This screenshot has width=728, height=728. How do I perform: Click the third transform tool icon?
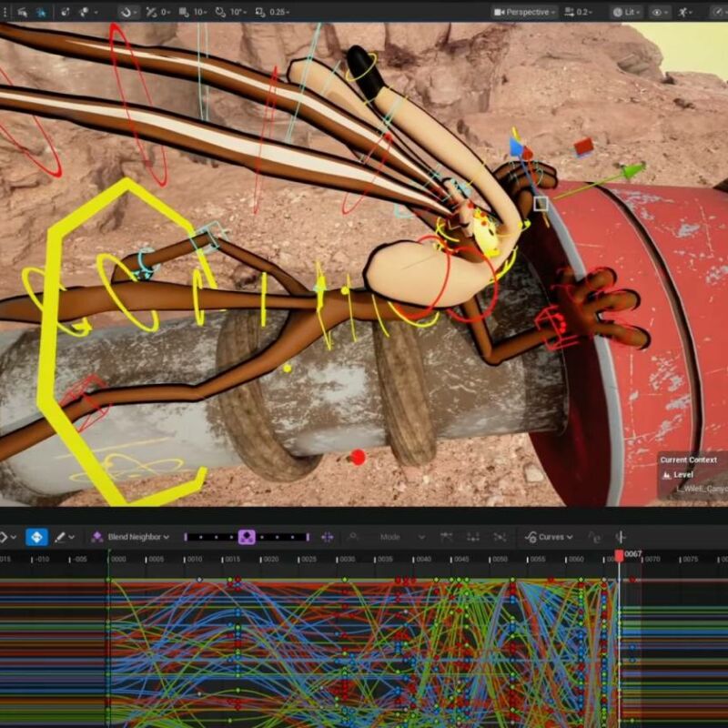pyautogui.click(x=65, y=12)
